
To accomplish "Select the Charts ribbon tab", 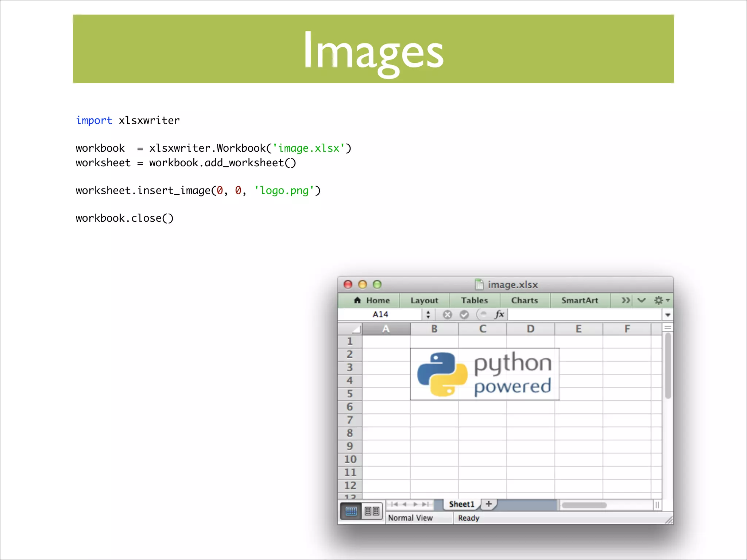I will pos(525,300).
